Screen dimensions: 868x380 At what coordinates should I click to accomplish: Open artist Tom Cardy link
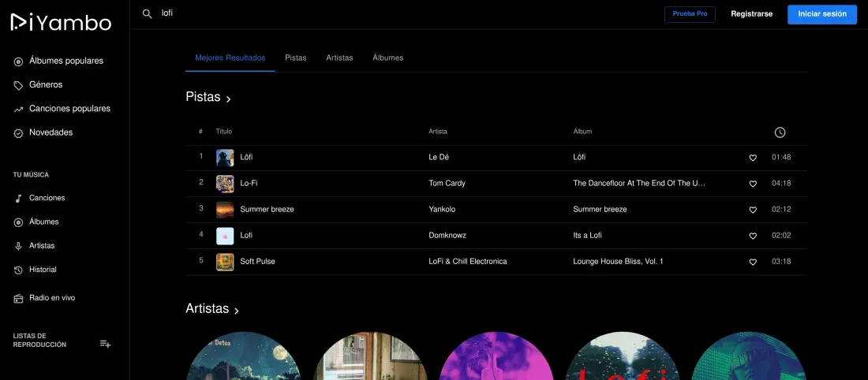point(447,183)
